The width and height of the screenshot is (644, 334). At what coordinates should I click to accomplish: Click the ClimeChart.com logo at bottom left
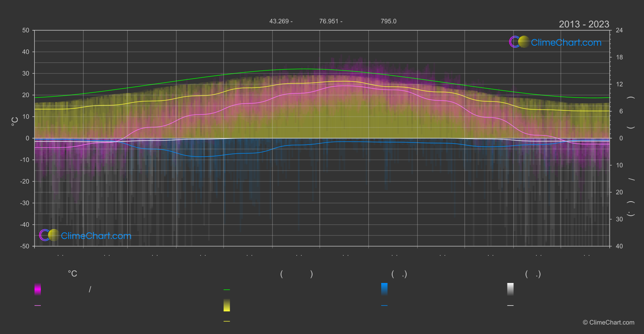[x=85, y=235]
